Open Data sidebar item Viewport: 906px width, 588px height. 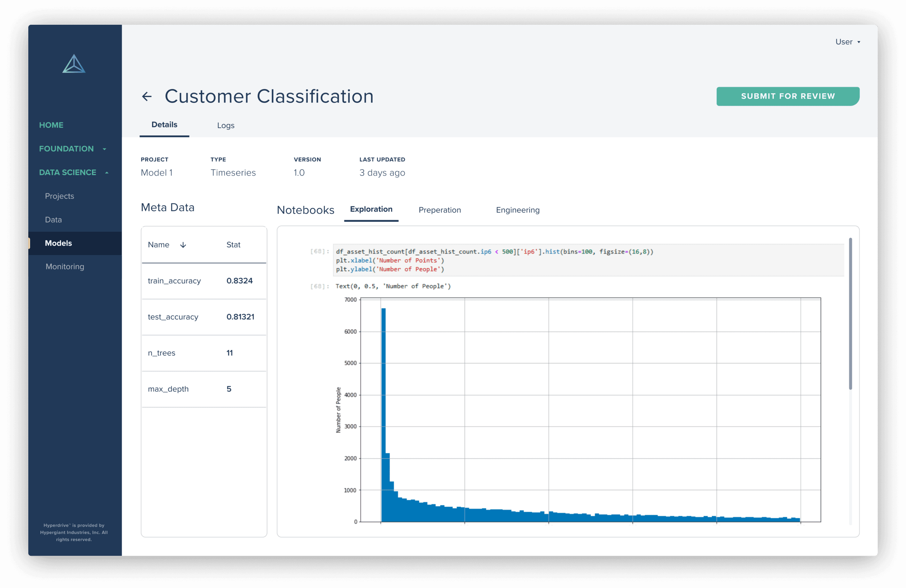point(53,220)
